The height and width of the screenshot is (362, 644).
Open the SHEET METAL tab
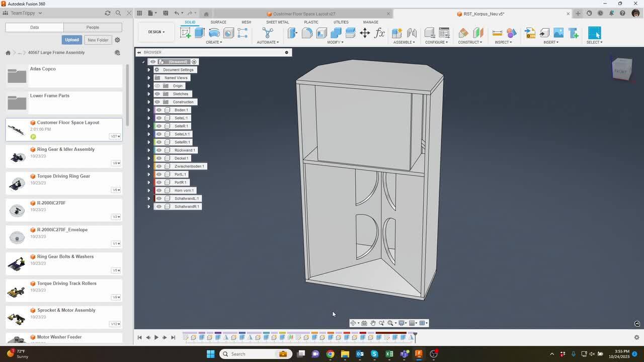[x=277, y=22]
